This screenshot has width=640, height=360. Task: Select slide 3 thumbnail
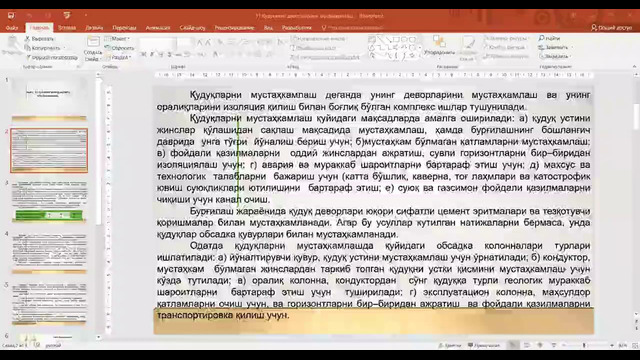click(49, 202)
